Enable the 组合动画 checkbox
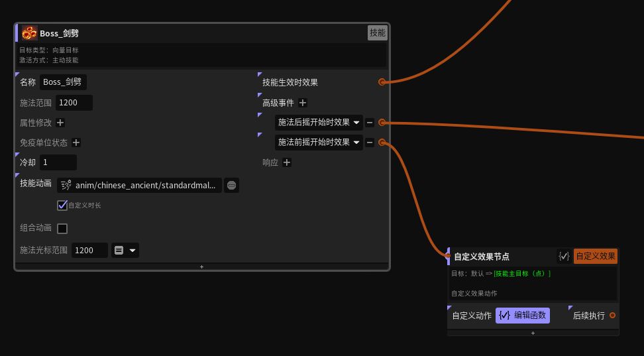Screen dimensions: 644x356 [x=62, y=229]
